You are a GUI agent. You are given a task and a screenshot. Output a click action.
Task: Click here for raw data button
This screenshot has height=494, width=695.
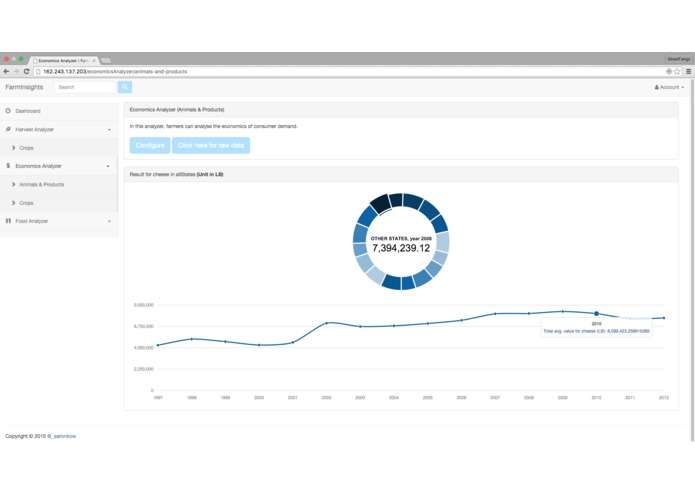tap(211, 145)
